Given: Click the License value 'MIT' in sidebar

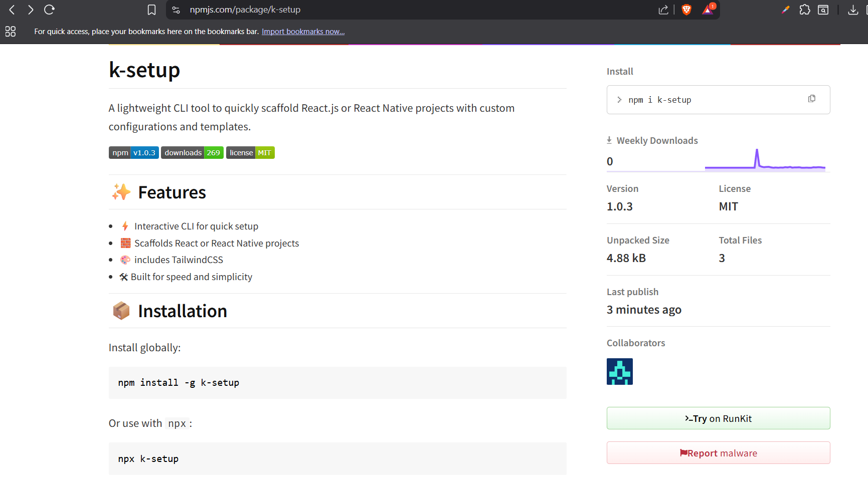Looking at the screenshot, I should click(x=729, y=206).
